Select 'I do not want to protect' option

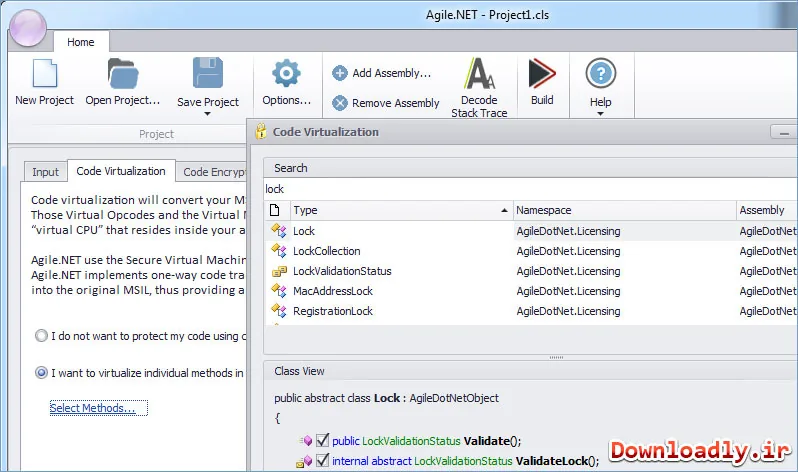[41, 336]
